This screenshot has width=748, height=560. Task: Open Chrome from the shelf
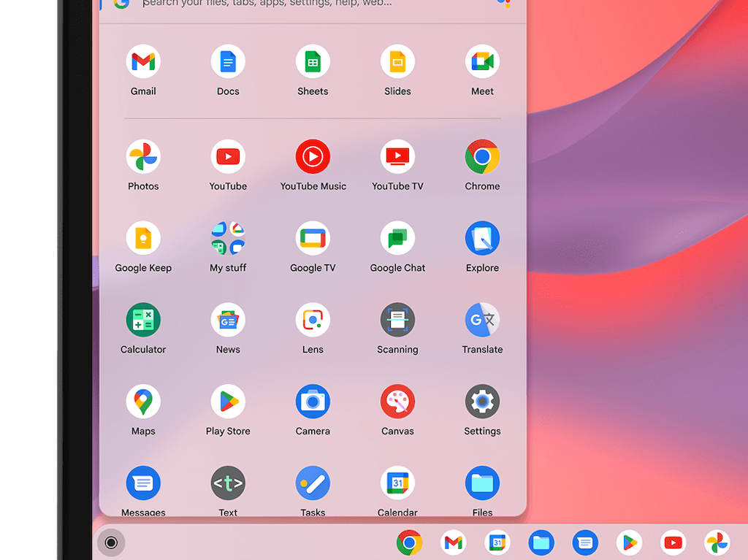tap(409, 542)
